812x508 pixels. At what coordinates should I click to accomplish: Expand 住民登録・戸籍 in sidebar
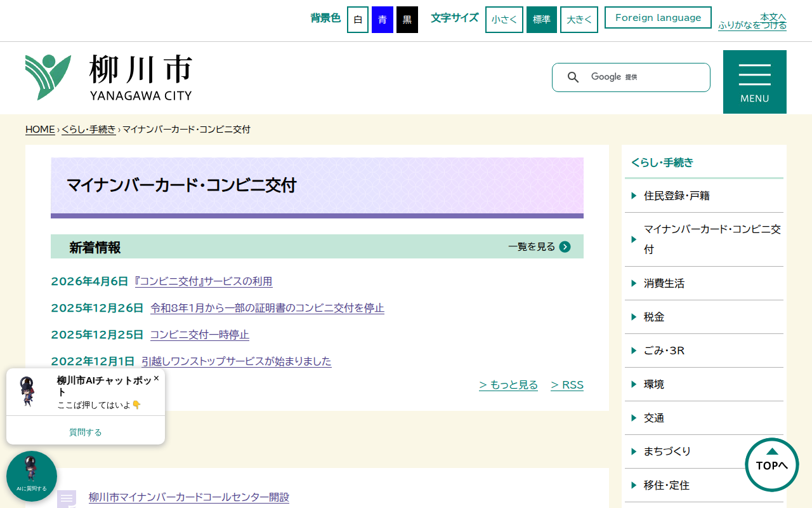tap(676, 196)
